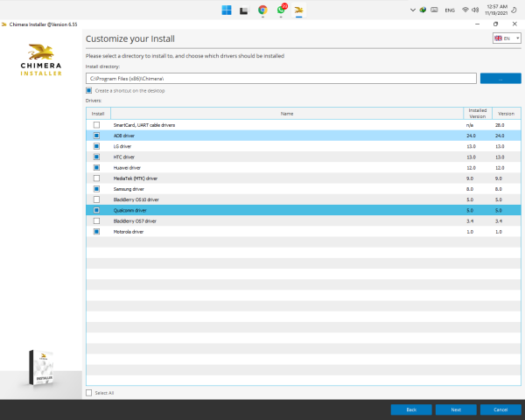Select the ADB driver row name
Screen dimensions: 525x420
124,136
